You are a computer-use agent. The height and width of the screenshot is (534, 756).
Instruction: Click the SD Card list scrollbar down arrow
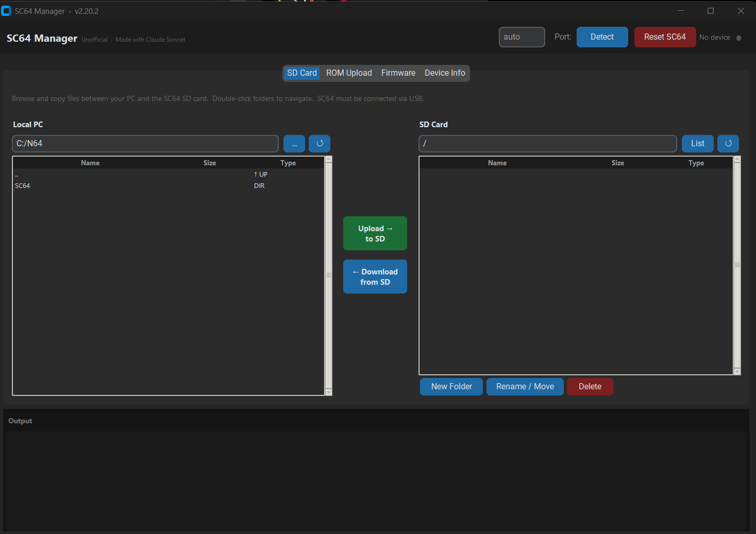pyautogui.click(x=737, y=372)
